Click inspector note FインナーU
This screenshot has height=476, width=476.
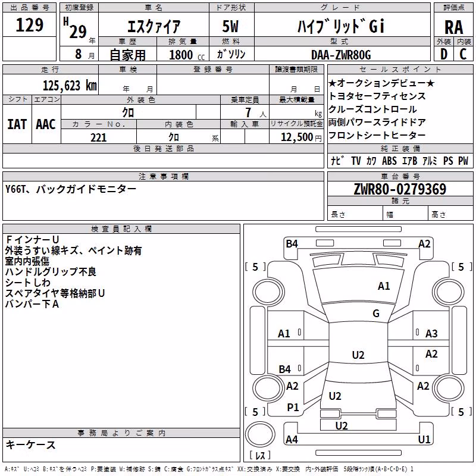tap(32, 240)
